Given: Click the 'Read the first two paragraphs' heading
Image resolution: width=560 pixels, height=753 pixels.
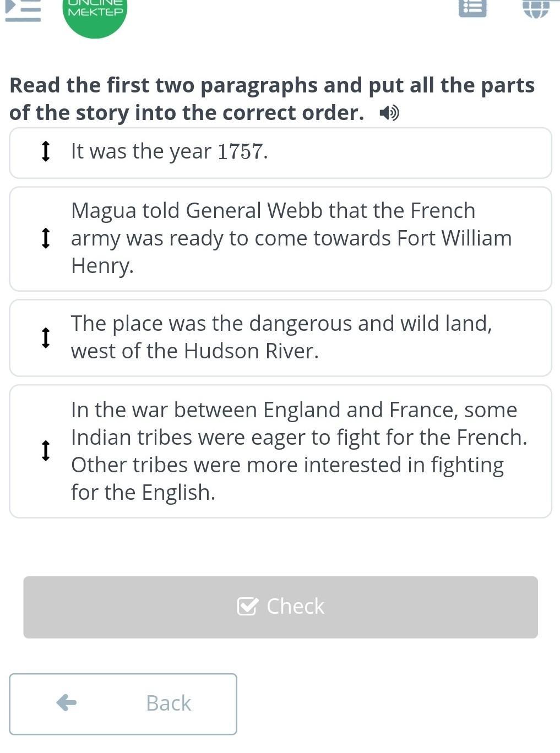Looking at the screenshot, I should click(272, 99).
